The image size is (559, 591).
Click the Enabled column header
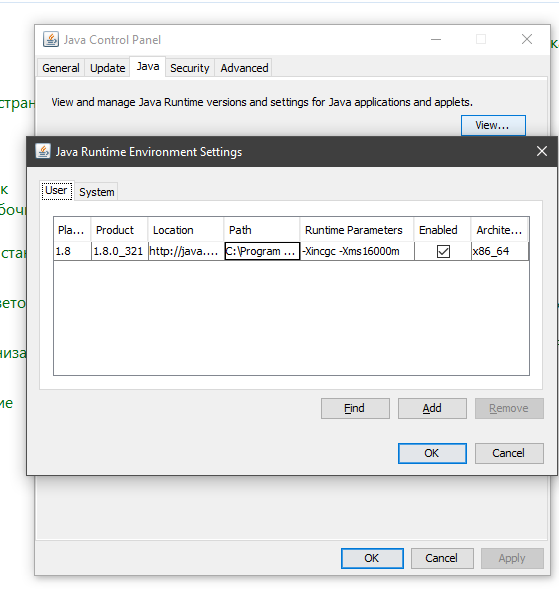point(442,230)
